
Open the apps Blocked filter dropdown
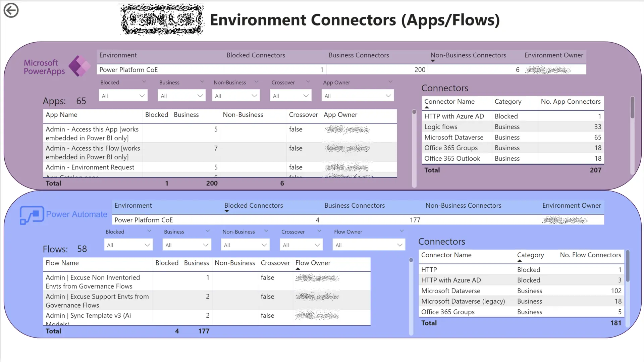[123, 96]
